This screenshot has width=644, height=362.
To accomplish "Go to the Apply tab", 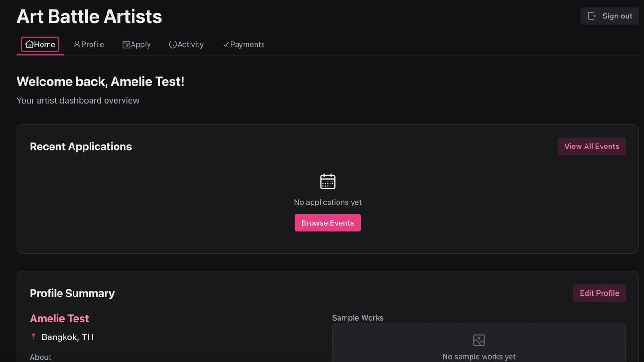I will click(137, 44).
